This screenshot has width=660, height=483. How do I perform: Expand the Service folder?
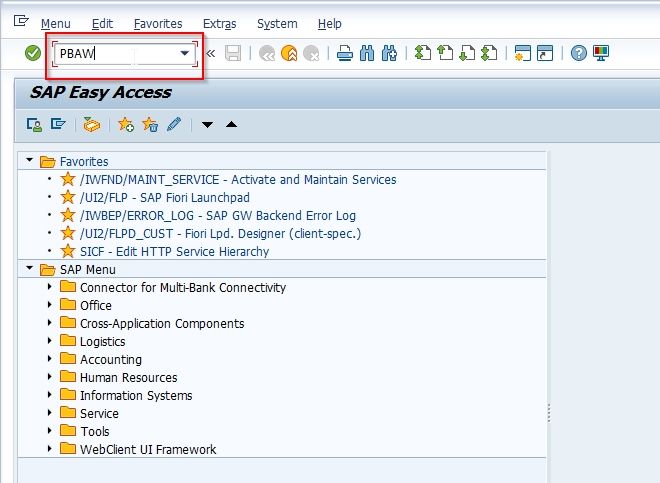pyautogui.click(x=50, y=413)
